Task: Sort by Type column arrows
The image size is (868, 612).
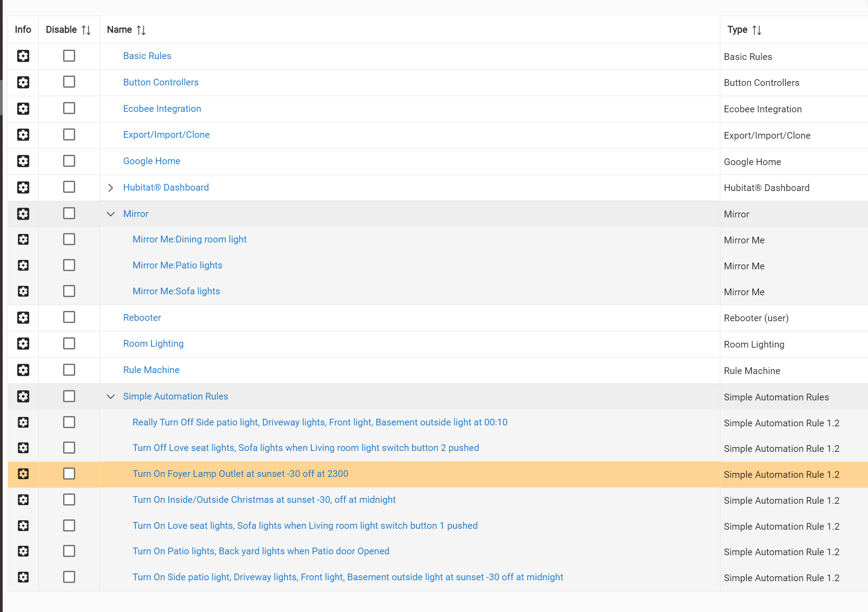Action: pyautogui.click(x=757, y=30)
